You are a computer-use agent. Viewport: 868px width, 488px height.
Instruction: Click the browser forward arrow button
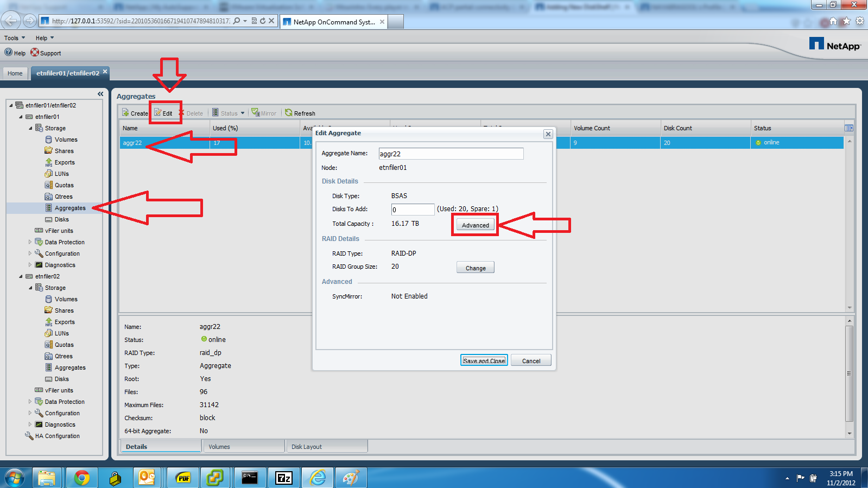pyautogui.click(x=30, y=21)
